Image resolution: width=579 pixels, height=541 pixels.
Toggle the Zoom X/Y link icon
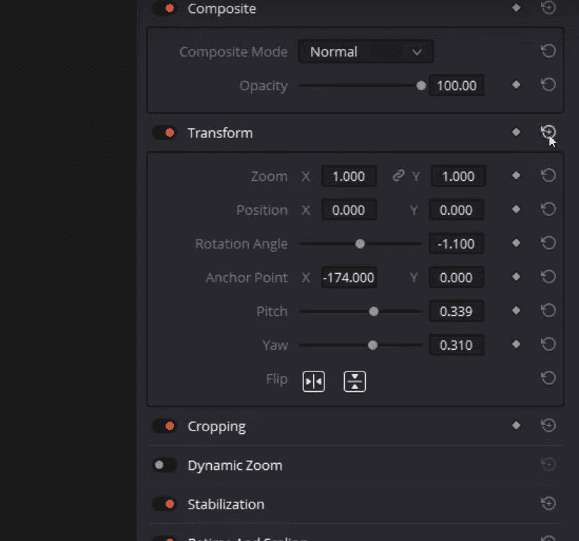(x=398, y=176)
